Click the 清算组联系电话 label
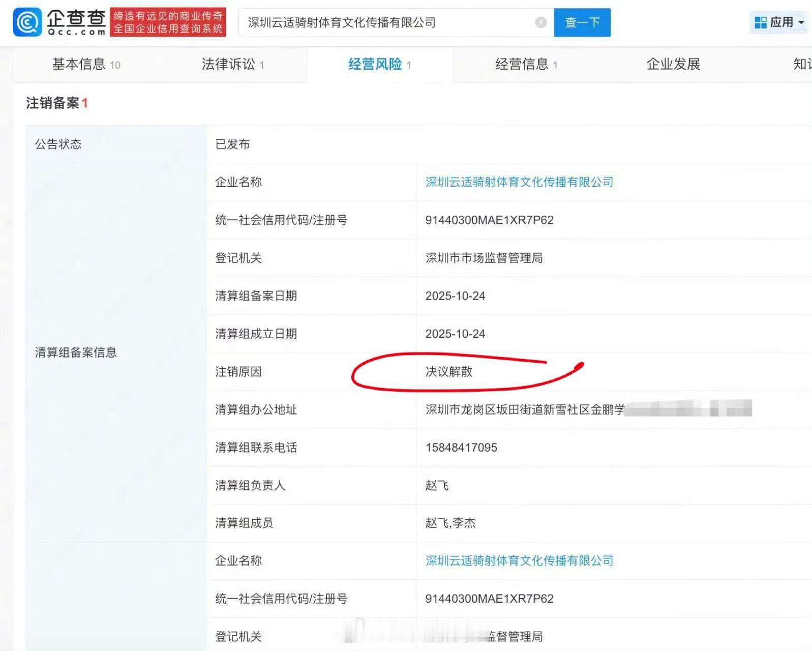This screenshot has height=651, width=812. (256, 448)
